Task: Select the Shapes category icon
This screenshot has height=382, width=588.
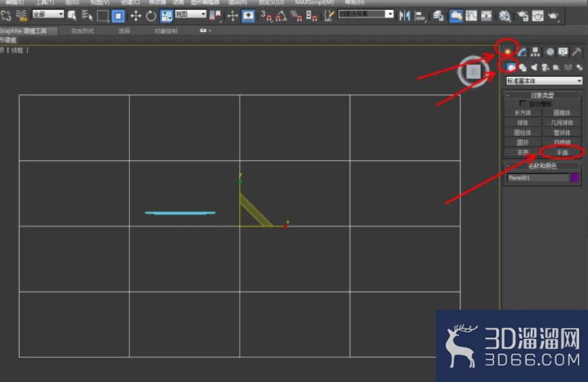Action: 523,68
